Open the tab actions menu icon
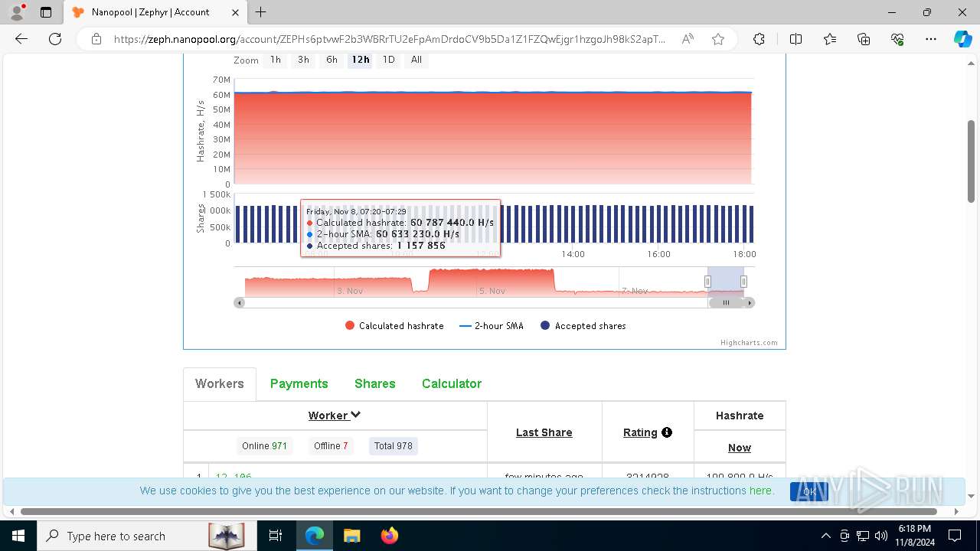The width and height of the screenshot is (980, 551). pos(46,12)
